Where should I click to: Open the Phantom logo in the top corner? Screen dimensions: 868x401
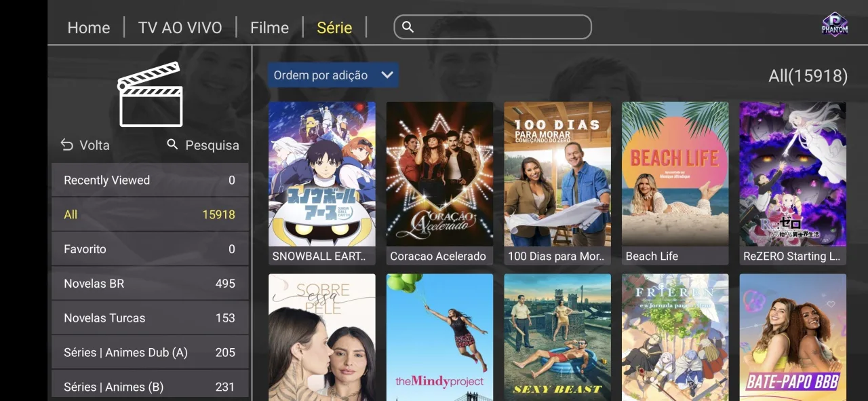pyautogui.click(x=835, y=24)
